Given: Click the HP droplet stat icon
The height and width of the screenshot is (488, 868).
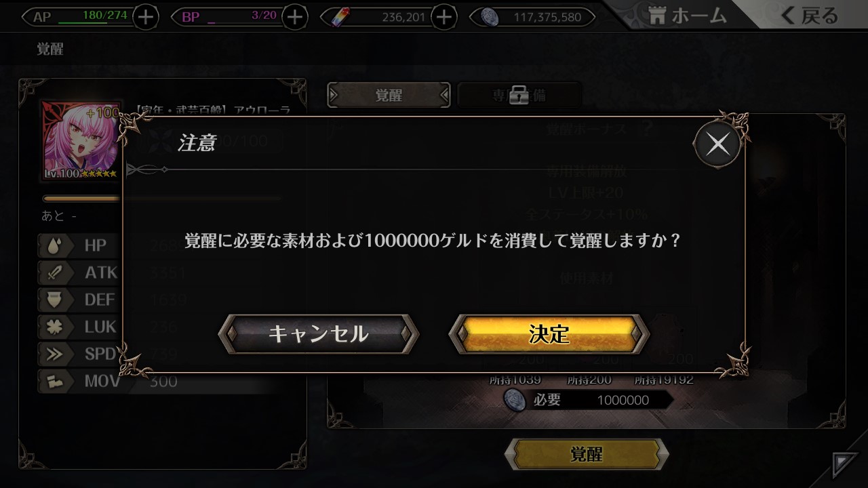Looking at the screenshot, I should [x=54, y=245].
